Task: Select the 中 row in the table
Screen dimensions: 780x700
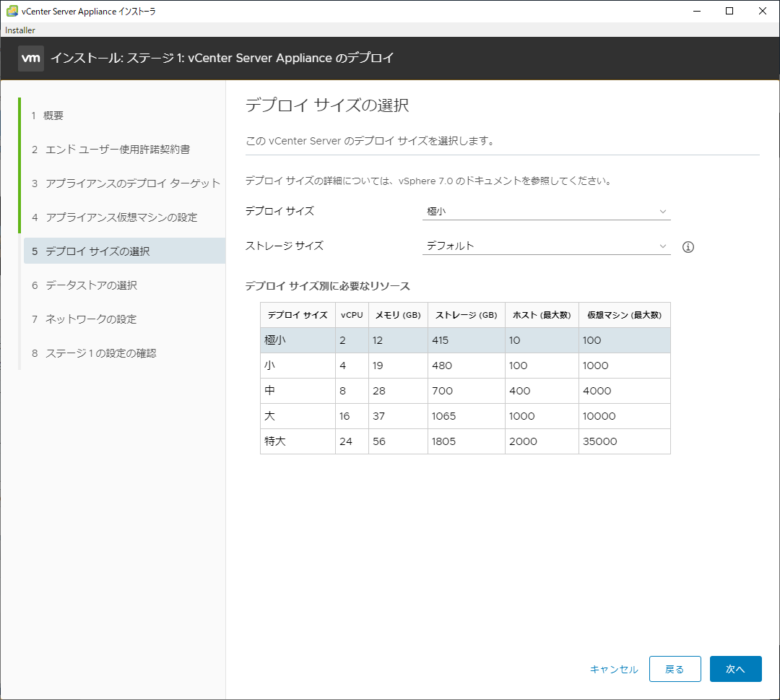Action: tap(465, 391)
